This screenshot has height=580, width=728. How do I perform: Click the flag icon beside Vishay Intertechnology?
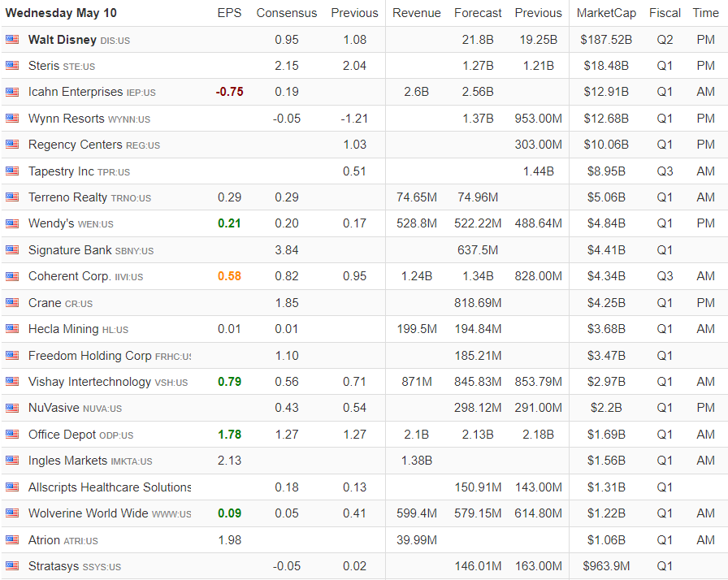12,382
